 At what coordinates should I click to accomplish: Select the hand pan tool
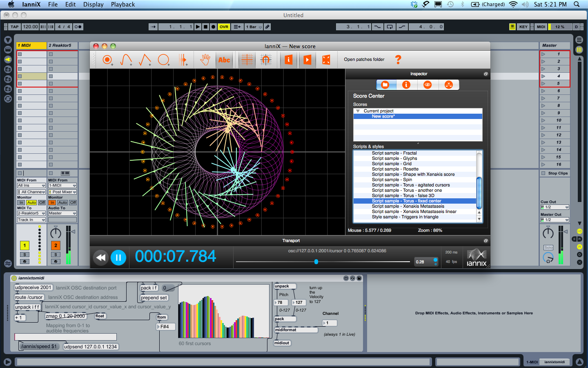tap(205, 60)
